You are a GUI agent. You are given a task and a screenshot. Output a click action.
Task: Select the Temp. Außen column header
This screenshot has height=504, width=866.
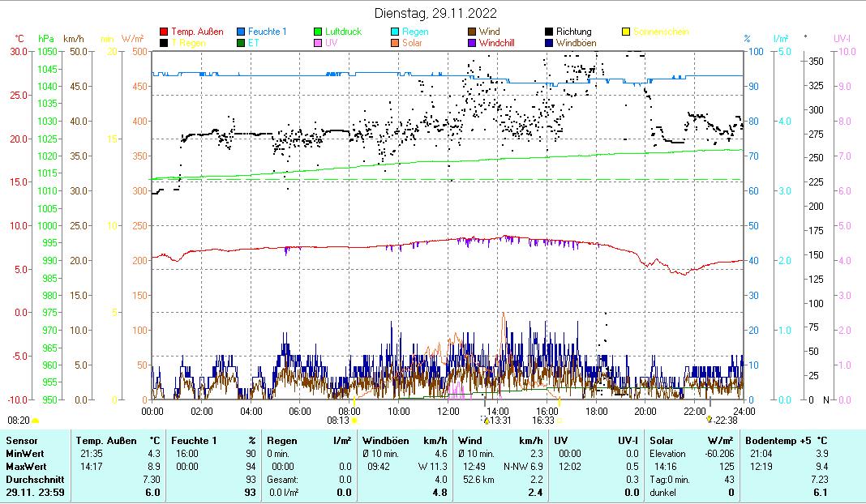pyautogui.click(x=101, y=441)
